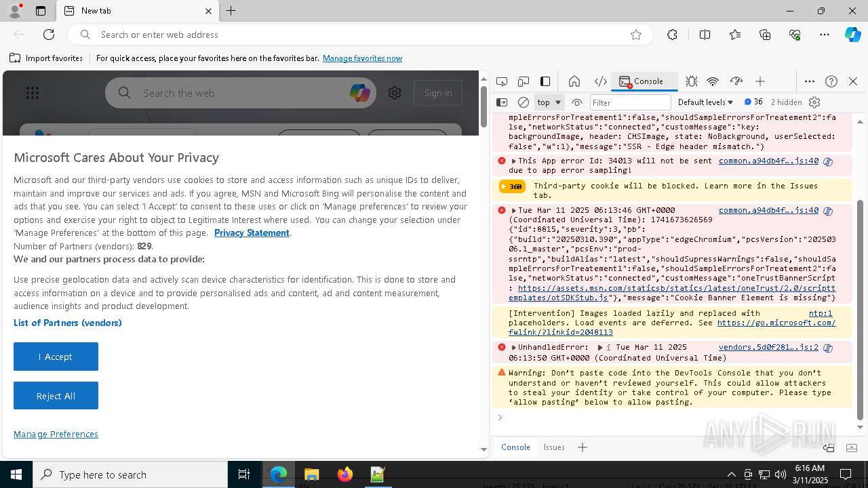Open the top context selector dropdown
The image size is (868, 488).
[x=549, y=102]
